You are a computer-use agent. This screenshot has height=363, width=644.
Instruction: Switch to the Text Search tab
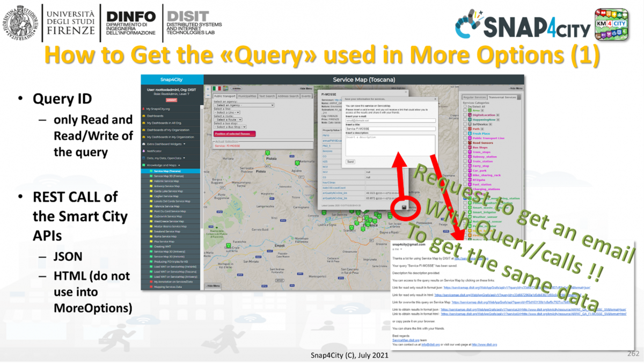267,96
